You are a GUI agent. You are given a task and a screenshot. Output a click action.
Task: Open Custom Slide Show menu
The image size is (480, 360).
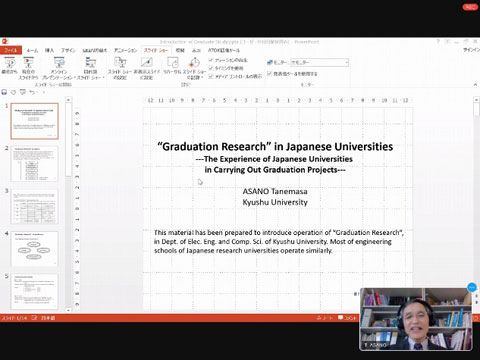point(90,68)
